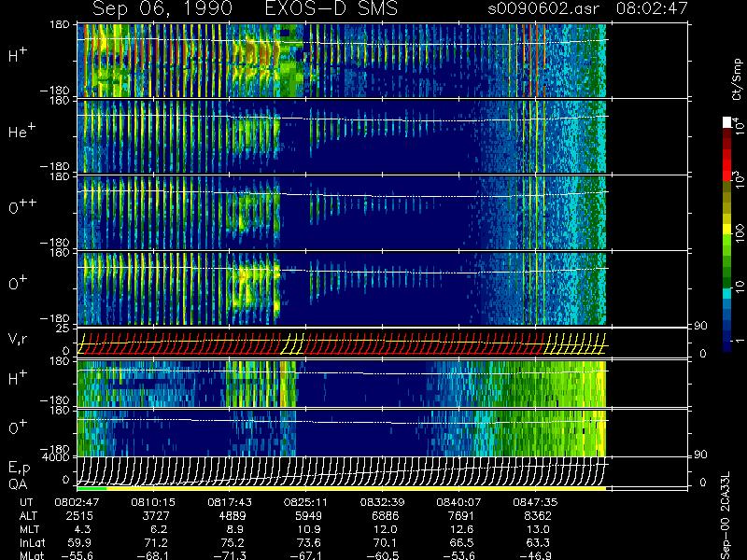The height and width of the screenshot is (560, 747).
Task: Select the "EXOS-D SMS" title text
Action: (x=331, y=8)
